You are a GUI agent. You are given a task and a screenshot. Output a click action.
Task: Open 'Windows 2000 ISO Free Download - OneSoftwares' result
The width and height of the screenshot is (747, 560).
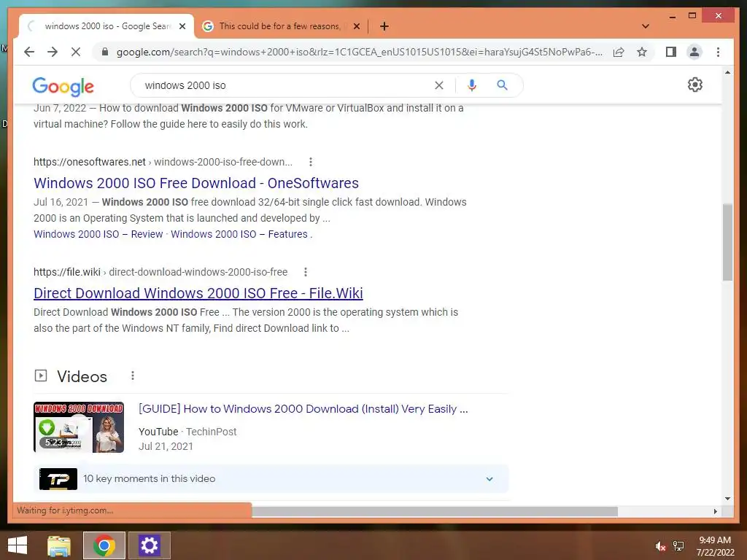[x=196, y=183]
